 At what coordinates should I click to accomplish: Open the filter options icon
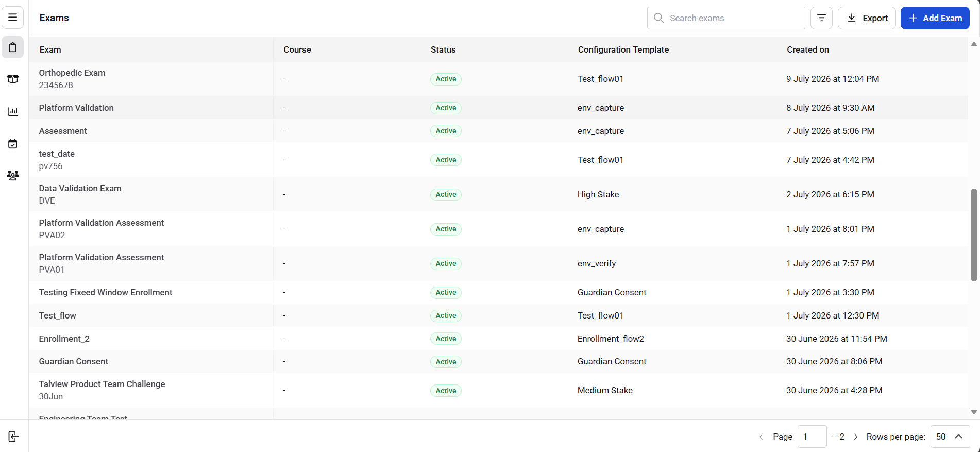[x=822, y=18]
